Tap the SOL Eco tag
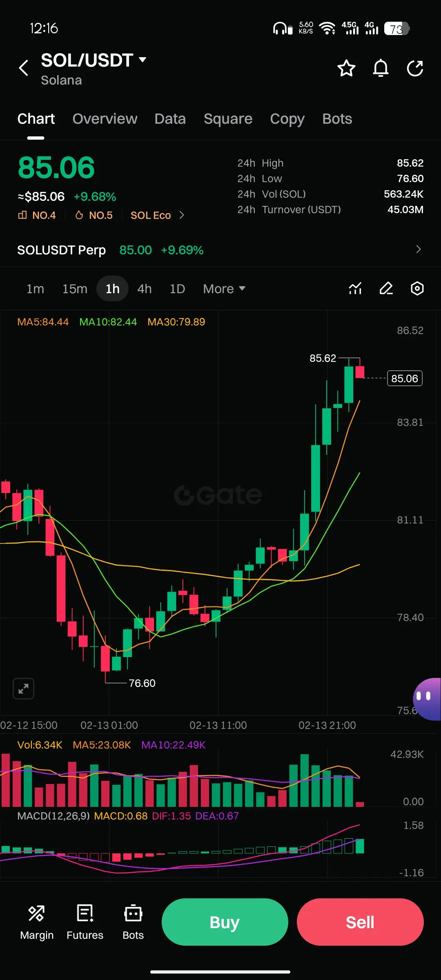441x980 pixels. coord(151,215)
